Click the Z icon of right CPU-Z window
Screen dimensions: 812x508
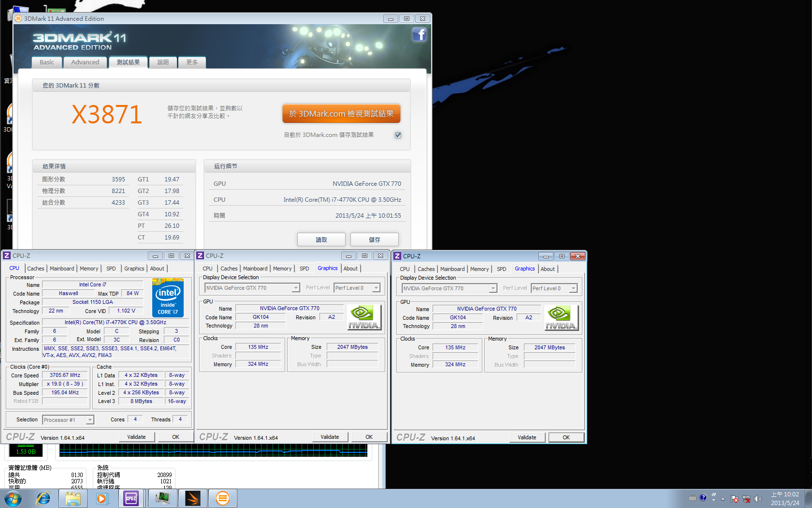click(397, 256)
